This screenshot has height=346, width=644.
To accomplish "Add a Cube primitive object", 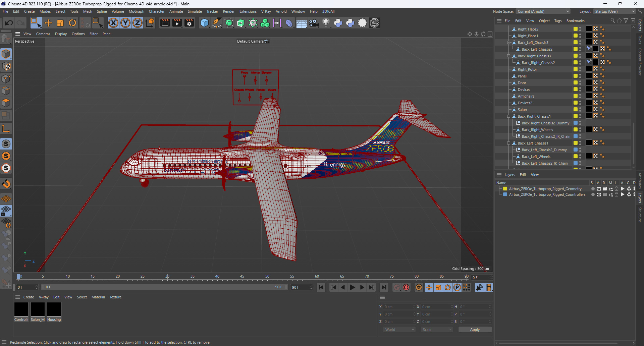I will click(x=204, y=23).
